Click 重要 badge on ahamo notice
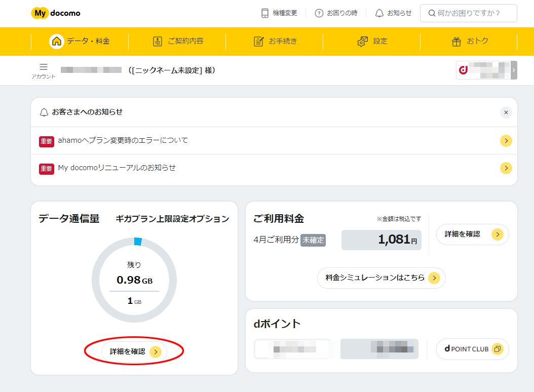 46,141
